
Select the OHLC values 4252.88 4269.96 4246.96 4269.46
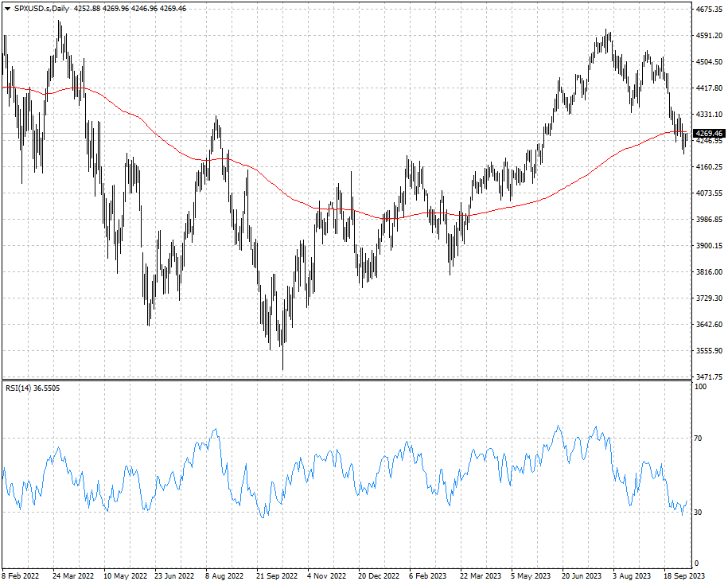click(x=130, y=8)
